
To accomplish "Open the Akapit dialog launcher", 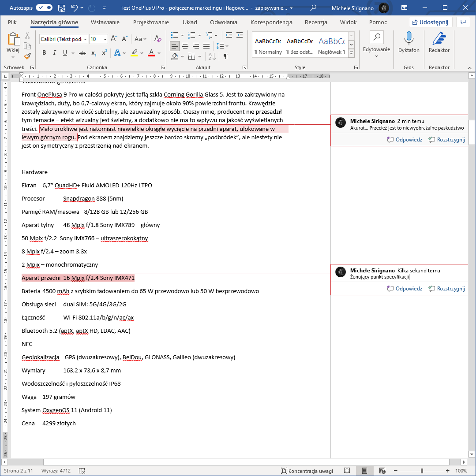I will [244, 67].
